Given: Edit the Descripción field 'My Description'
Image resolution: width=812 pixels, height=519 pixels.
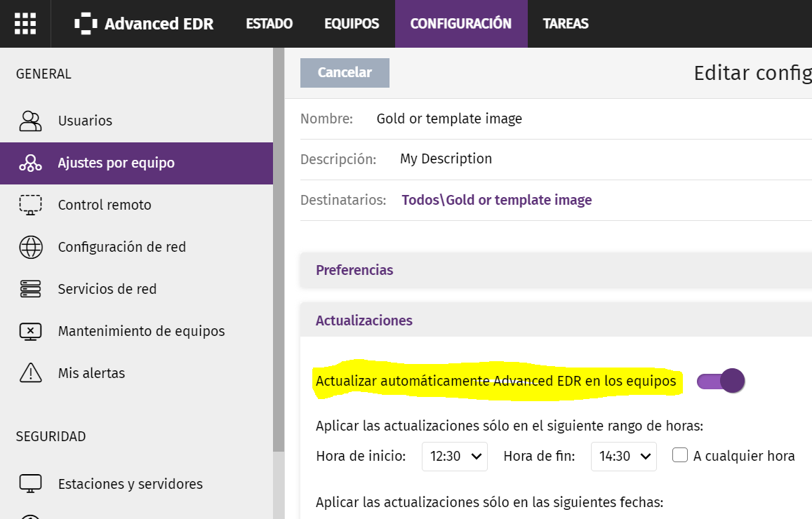Looking at the screenshot, I should tap(446, 159).
